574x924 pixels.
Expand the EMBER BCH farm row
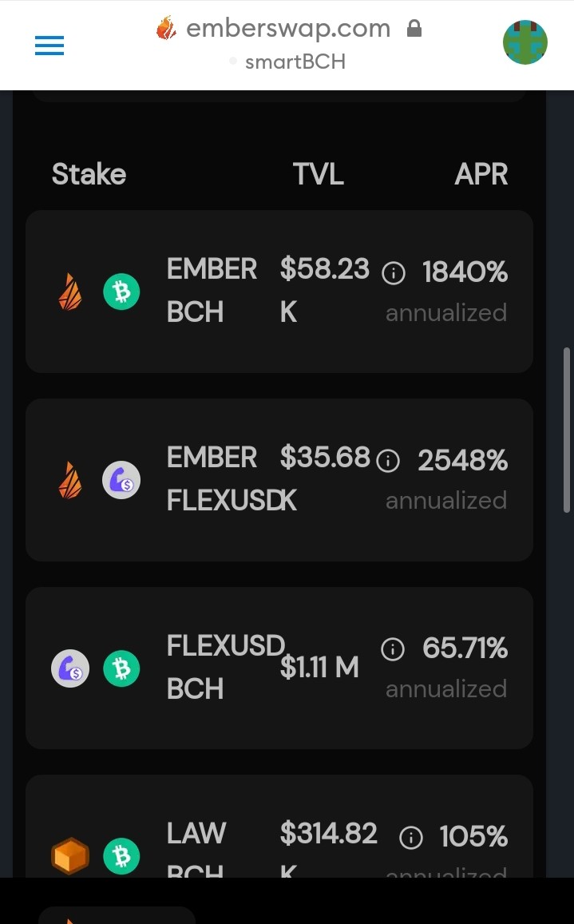279,291
